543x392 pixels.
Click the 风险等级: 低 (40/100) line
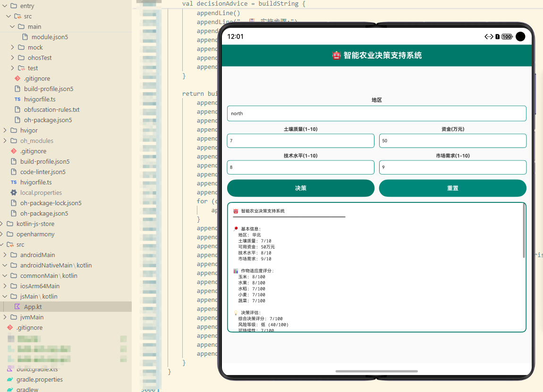coord(263,325)
